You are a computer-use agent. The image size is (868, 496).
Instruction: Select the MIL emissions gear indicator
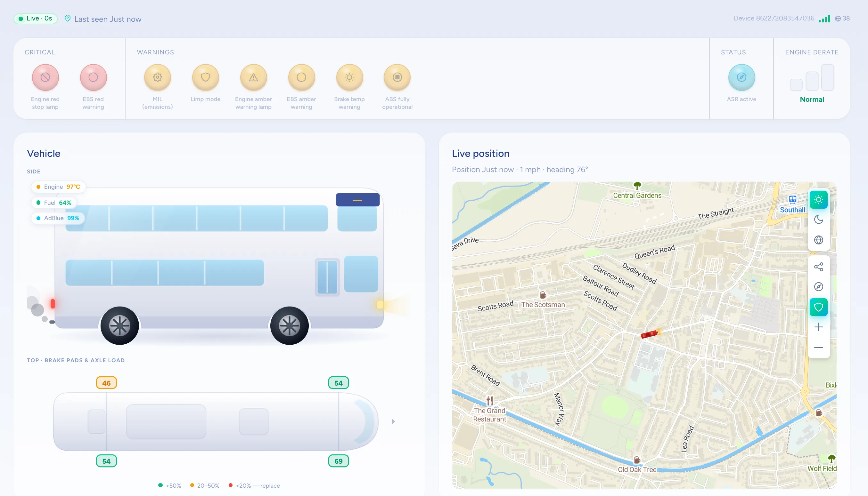[158, 77]
